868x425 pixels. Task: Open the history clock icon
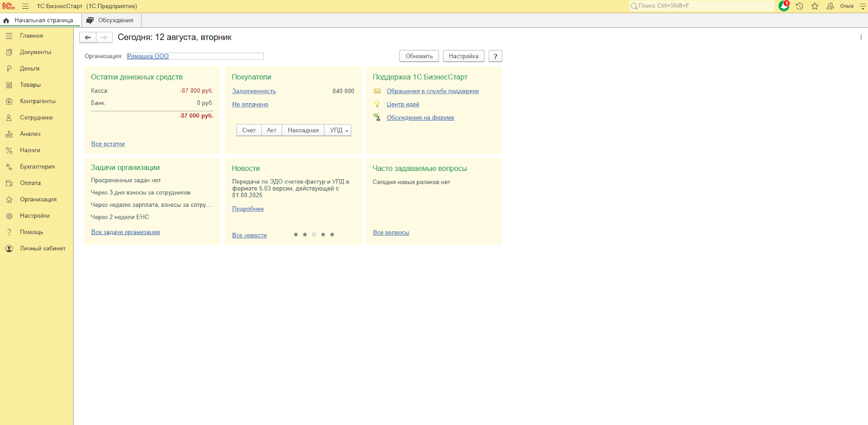799,6
